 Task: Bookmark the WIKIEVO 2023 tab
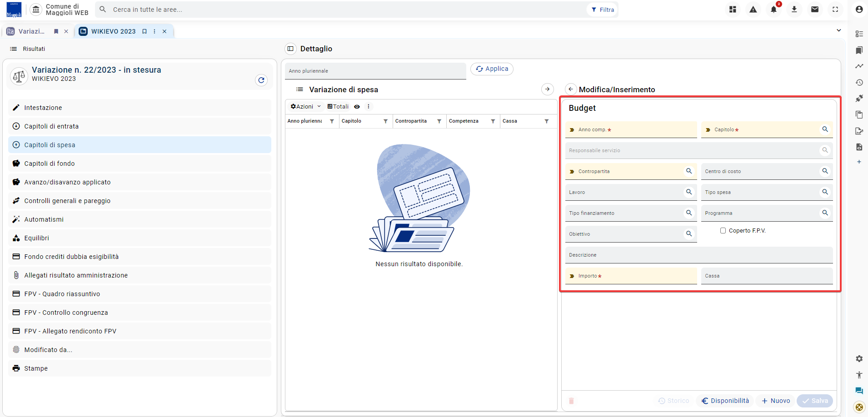click(x=145, y=31)
